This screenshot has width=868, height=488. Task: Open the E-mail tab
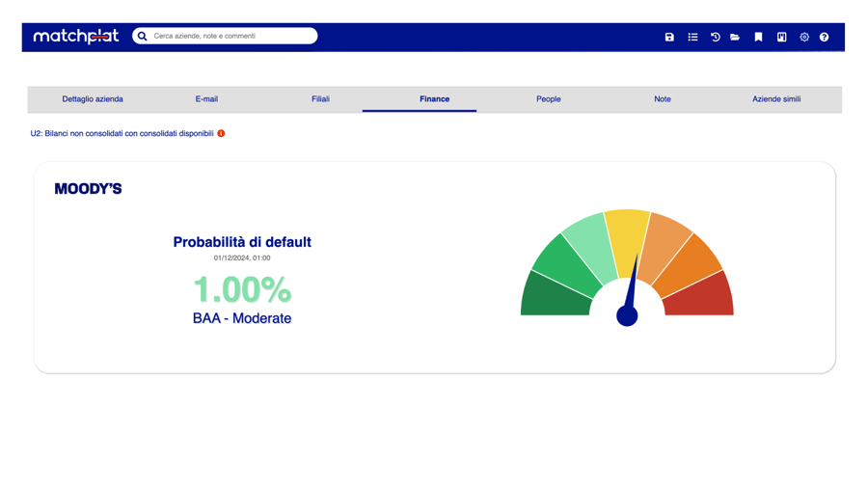(x=206, y=99)
